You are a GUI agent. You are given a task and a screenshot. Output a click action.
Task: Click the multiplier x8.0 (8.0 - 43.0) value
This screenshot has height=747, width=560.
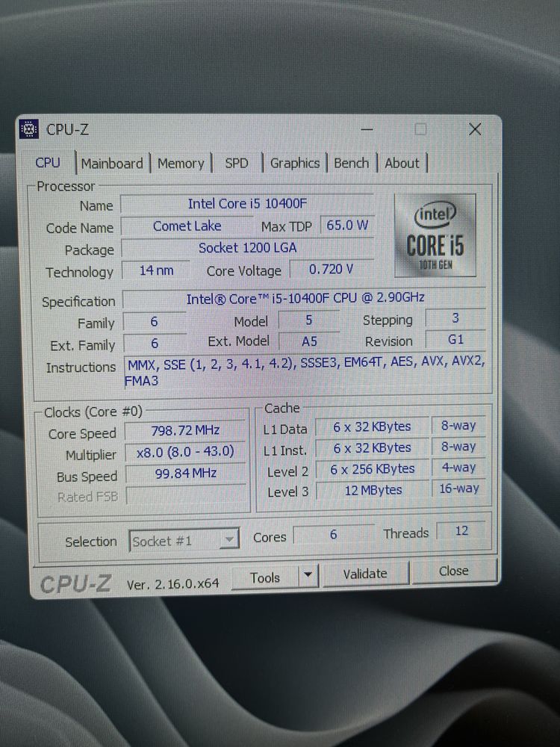[185, 452]
